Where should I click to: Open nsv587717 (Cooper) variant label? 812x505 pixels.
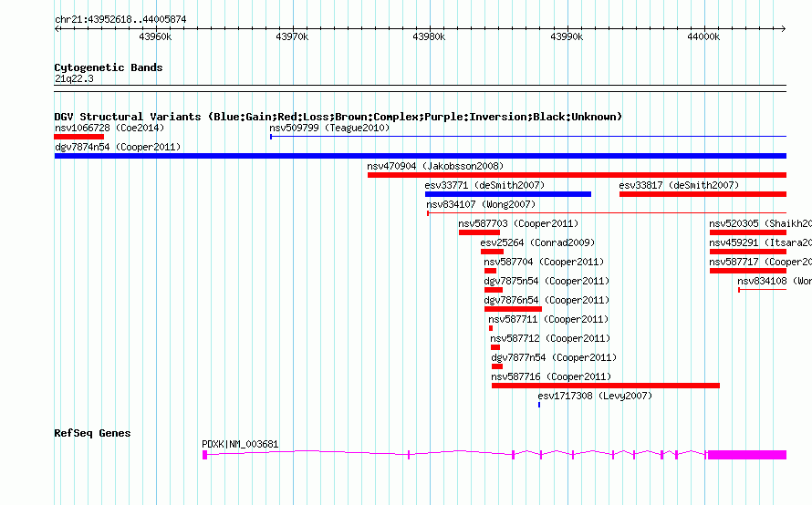(760, 262)
